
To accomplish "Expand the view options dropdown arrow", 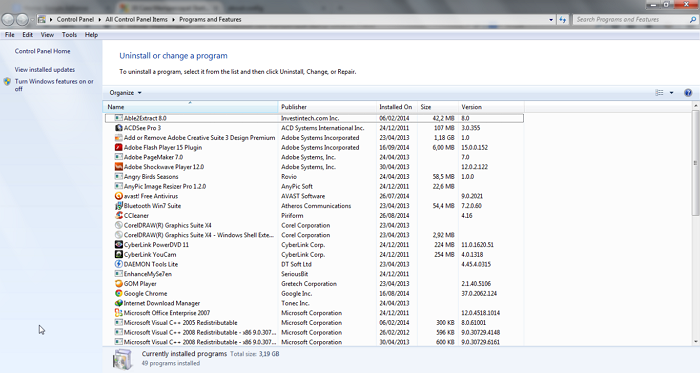I will coord(671,93).
